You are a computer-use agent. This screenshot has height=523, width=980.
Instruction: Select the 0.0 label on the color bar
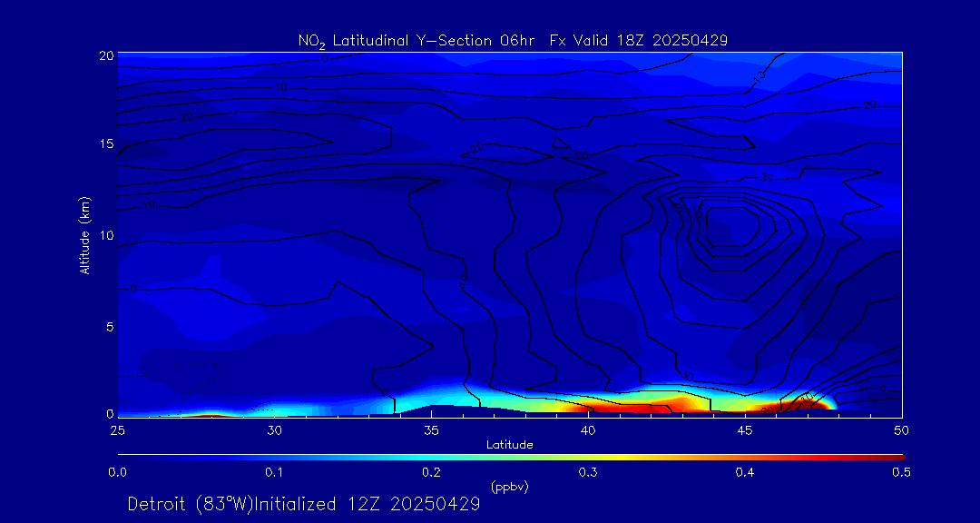point(117,472)
